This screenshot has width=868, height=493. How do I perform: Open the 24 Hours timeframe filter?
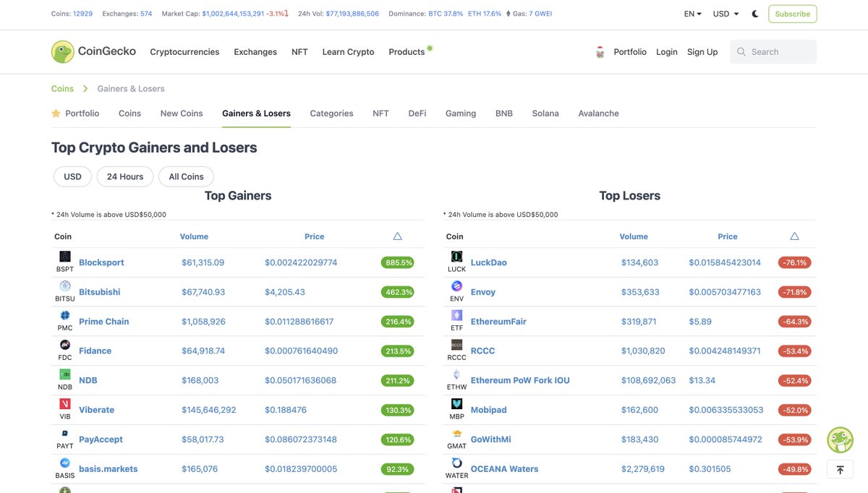click(x=125, y=176)
